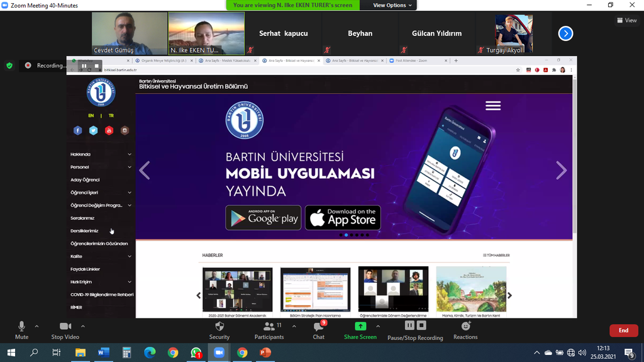Open TÜM HABERLER news link
Image resolution: width=644 pixels, height=362 pixels.
coord(496,256)
